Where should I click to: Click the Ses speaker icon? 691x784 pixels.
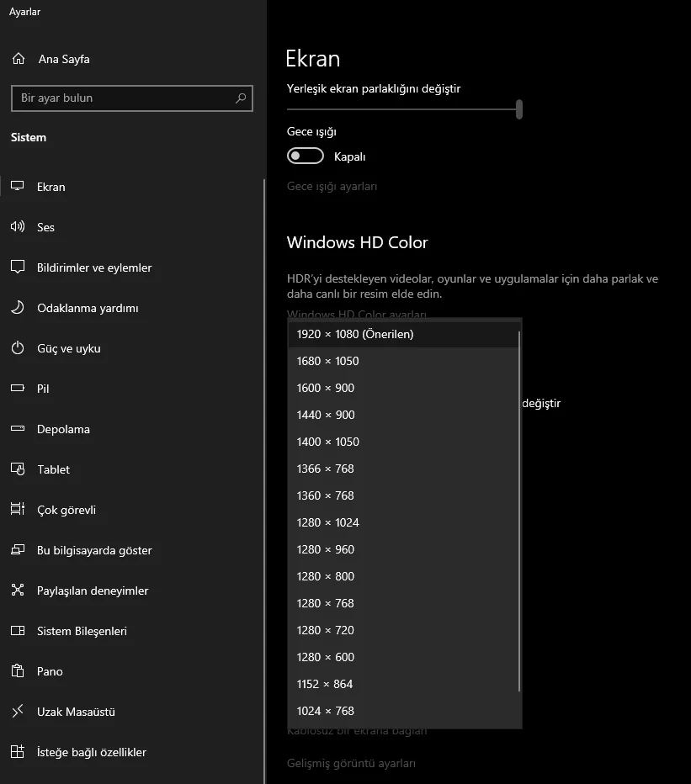click(x=18, y=227)
